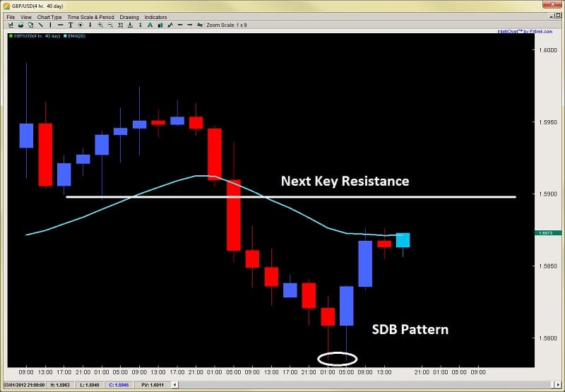
Task: Click the 1.6000 price axis label
Action: point(548,50)
